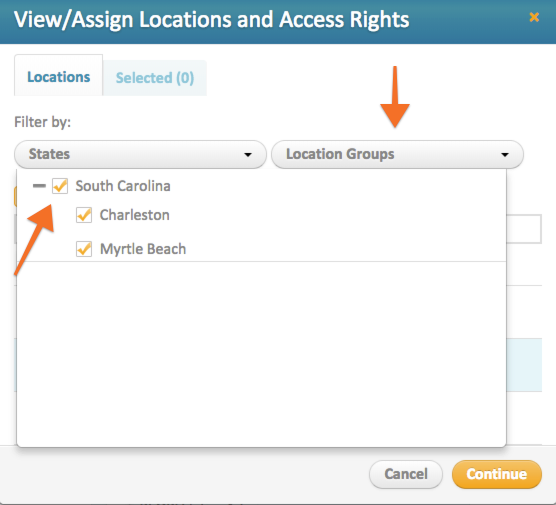Switch to the Locations tab
The width and height of the screenshot is (556, 505).
pos(59,76)
